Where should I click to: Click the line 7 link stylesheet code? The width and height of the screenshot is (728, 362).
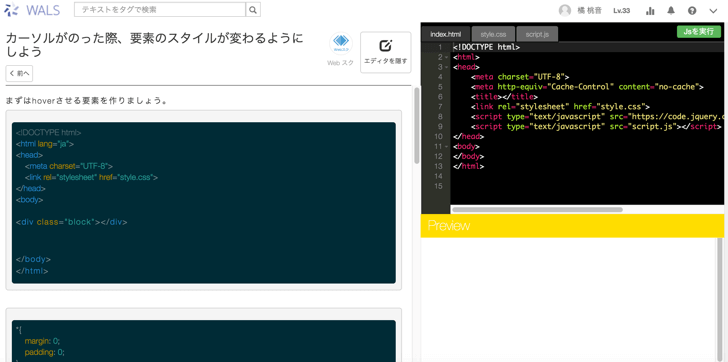(x=560, y=106)
